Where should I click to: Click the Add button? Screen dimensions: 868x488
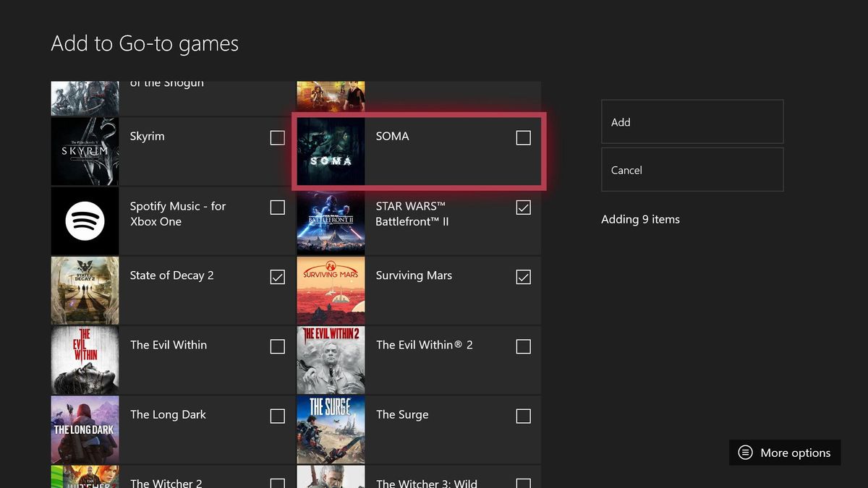pyautogui.click(x=692, y=121)
